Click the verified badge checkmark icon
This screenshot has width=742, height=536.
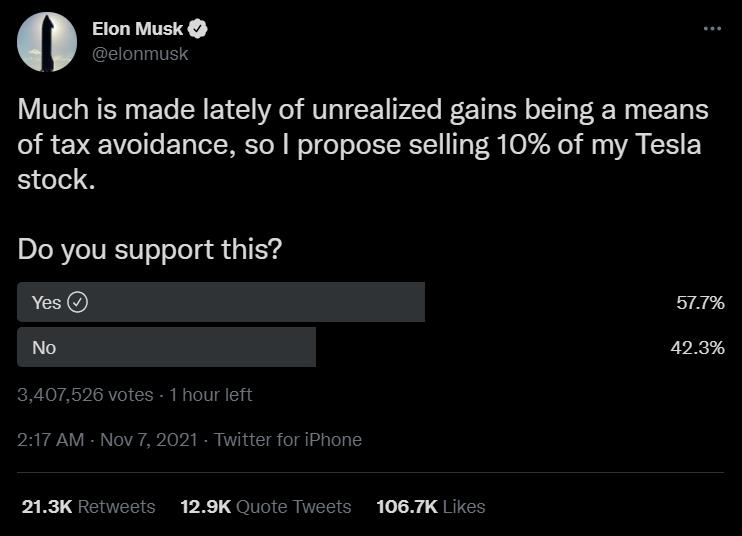pyautogui.click(x=199, y=30)
